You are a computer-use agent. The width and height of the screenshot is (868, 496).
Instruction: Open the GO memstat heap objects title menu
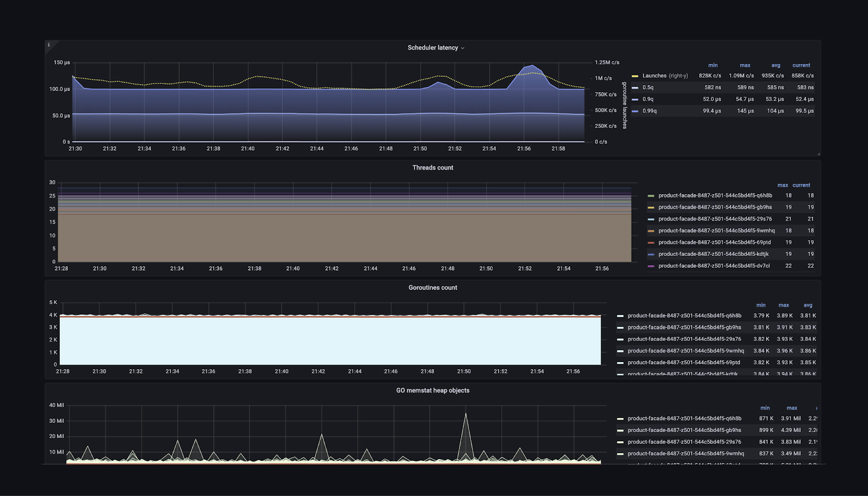pos(433,390)
